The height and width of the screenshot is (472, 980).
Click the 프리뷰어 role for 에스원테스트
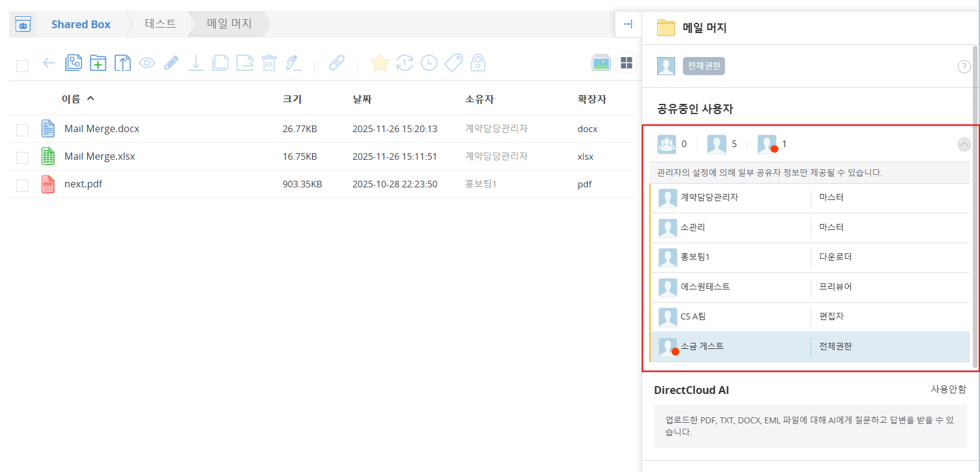(835, 287)
